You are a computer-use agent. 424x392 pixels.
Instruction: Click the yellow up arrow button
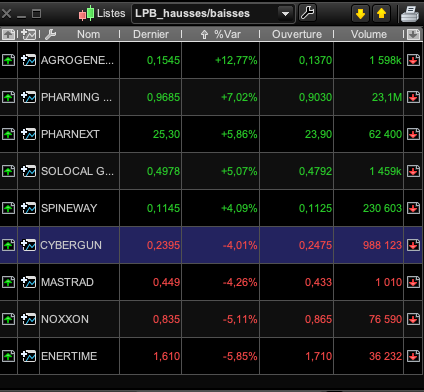tap(381, 14)
